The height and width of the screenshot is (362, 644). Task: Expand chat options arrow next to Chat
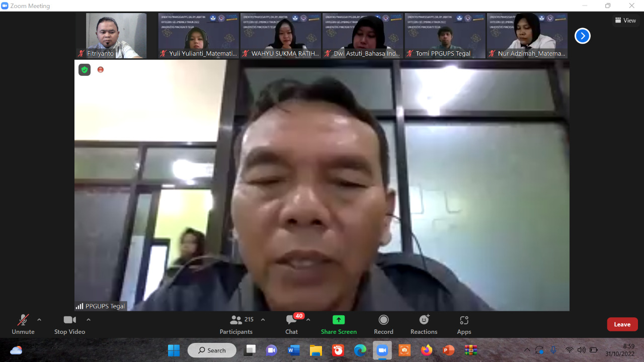(308, 320)
